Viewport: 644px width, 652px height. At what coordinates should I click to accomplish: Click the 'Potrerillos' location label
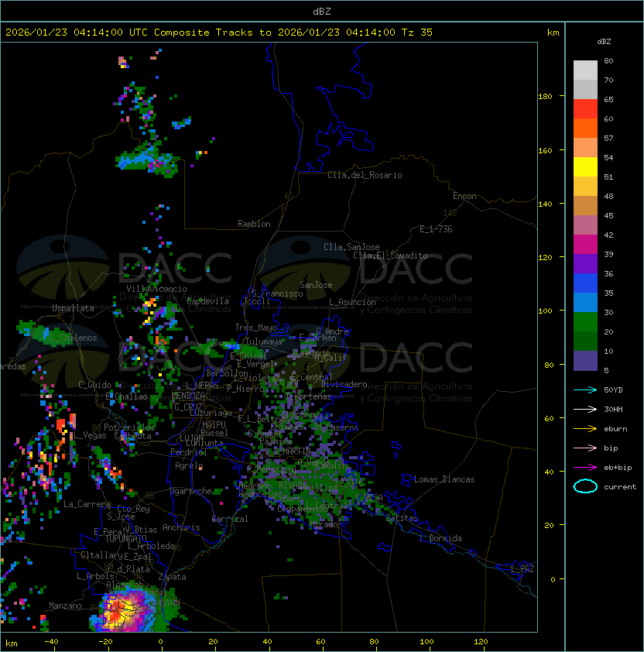click(129, 427)
